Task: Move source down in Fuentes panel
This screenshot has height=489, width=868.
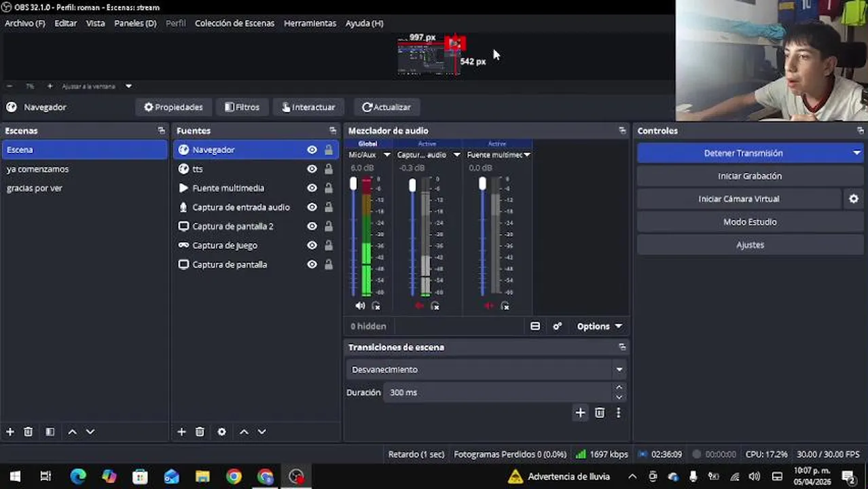Action: [x=261, y=432]
